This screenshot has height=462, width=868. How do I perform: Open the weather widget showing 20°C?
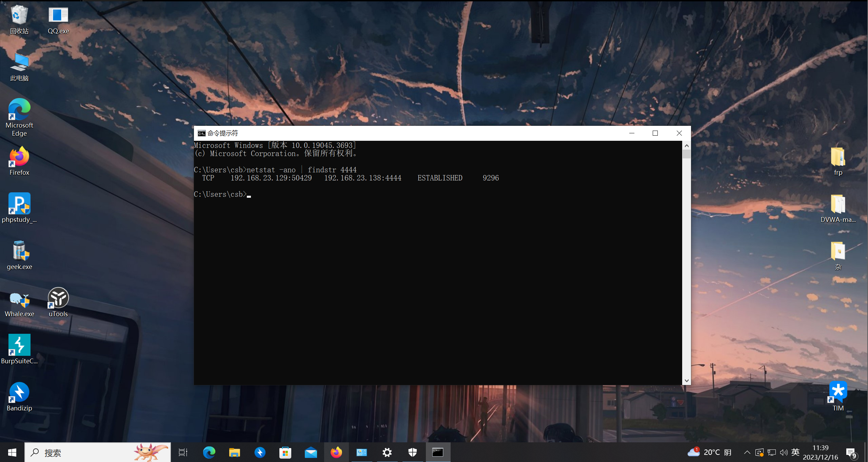(x=709, y=452)
